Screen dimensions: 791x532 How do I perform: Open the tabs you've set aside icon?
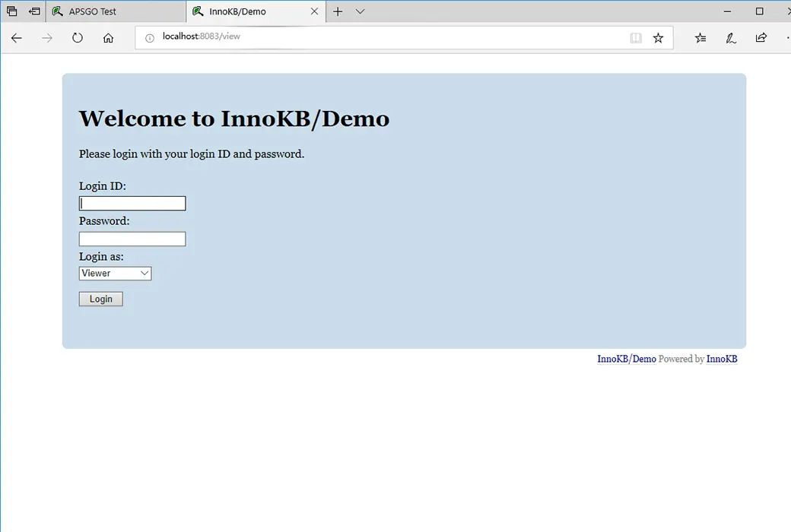point(11,11)
